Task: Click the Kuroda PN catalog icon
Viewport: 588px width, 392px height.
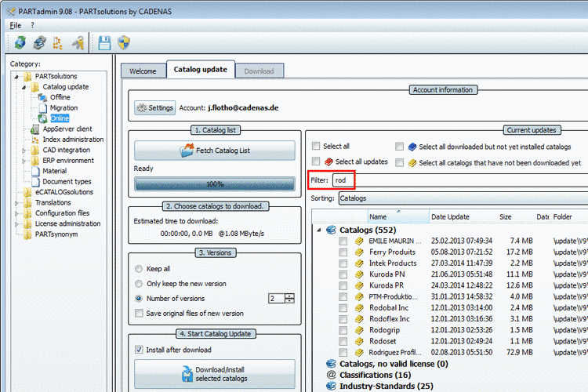Action: [359, 274]
